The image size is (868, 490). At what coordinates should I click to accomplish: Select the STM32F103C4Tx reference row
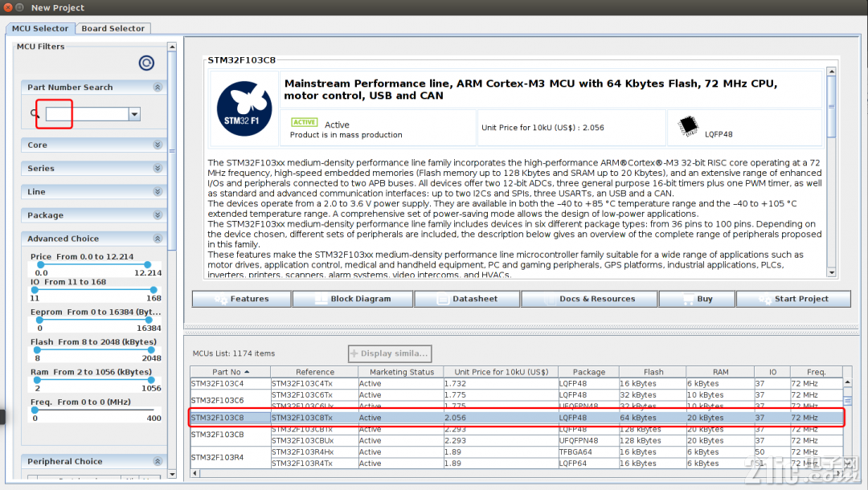[x=314, y=383]
